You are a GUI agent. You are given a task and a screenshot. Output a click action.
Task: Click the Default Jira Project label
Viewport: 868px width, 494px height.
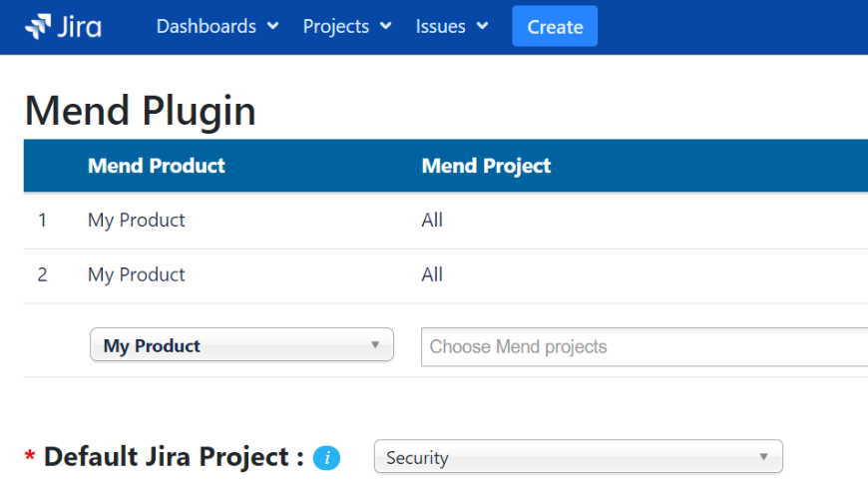pos(174,457)
